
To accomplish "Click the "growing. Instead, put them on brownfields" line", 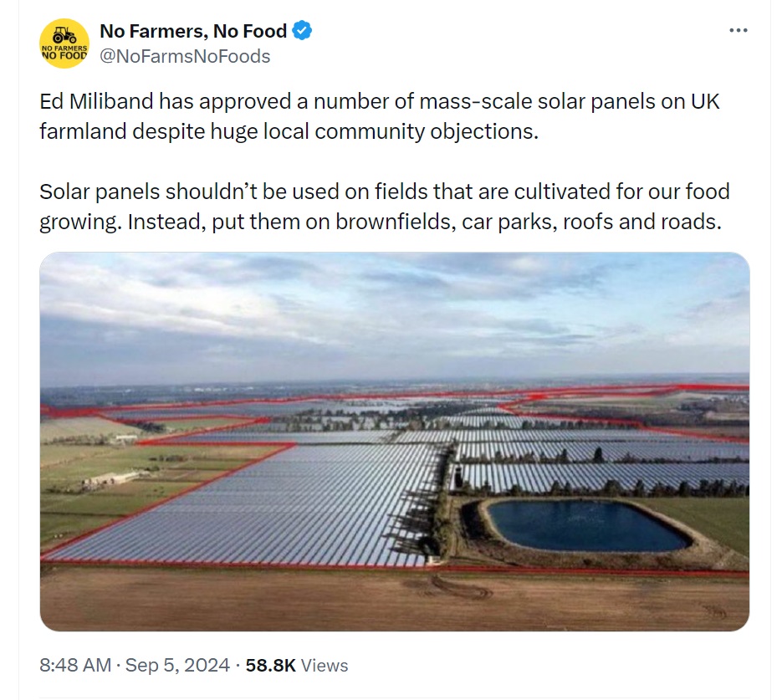I will pyautogui.click(x=381, y=222).
